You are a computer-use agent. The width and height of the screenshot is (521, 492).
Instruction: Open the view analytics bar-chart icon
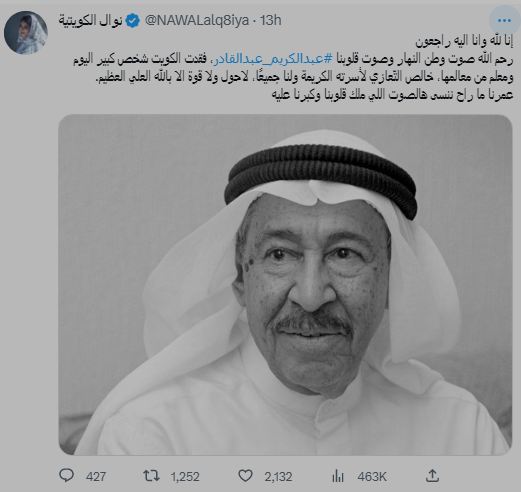(338, 476)
